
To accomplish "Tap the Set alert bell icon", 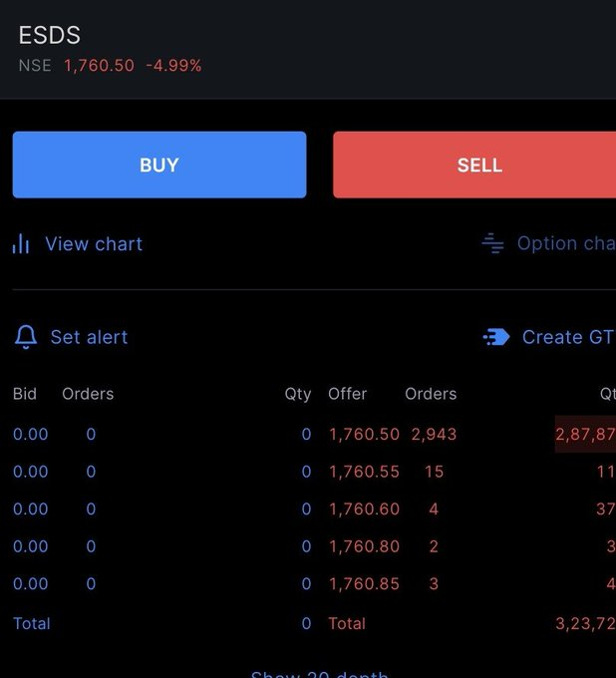I will coord(26,337).
